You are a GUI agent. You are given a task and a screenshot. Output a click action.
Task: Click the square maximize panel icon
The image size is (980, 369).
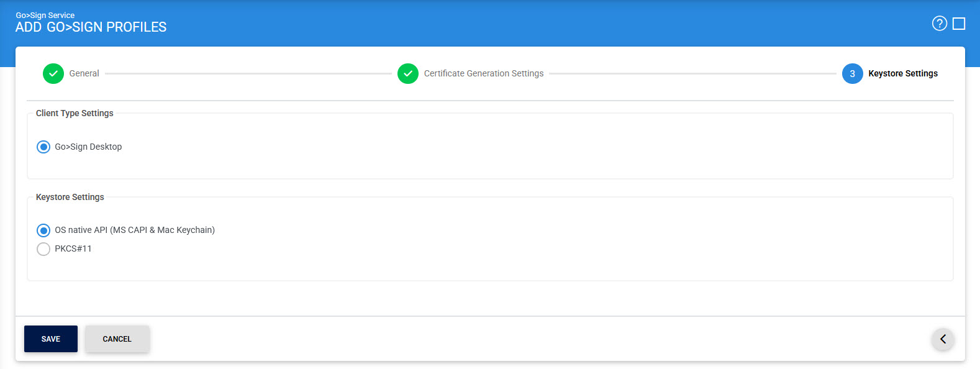point(959,24)
